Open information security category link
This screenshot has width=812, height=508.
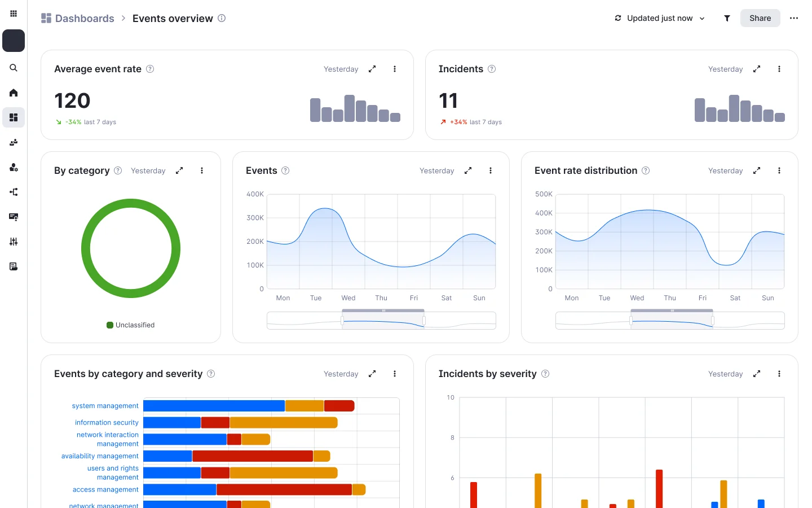tap(107, 422)
